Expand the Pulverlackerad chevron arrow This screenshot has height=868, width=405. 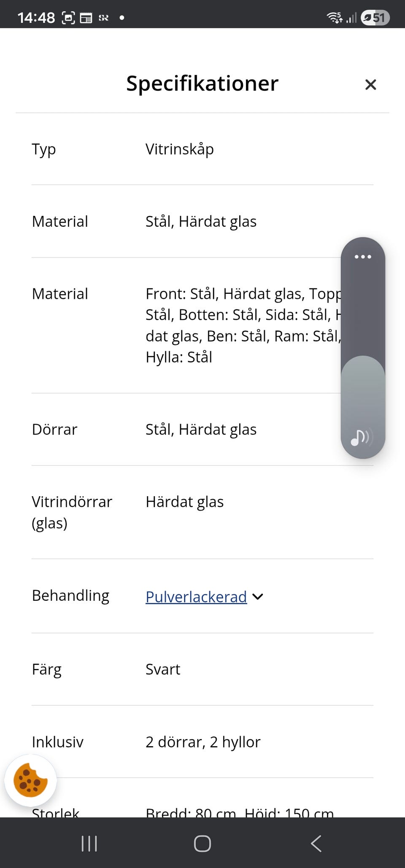pos(258,597)
